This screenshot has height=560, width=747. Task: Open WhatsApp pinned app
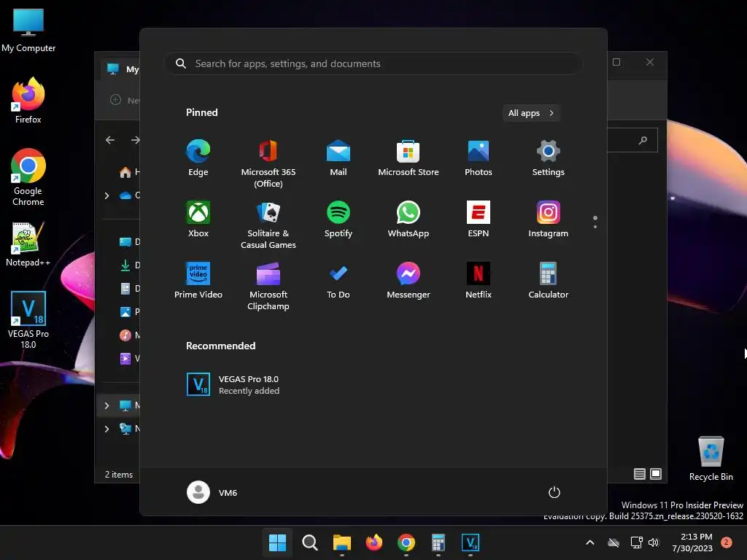[x=409, y=219]
